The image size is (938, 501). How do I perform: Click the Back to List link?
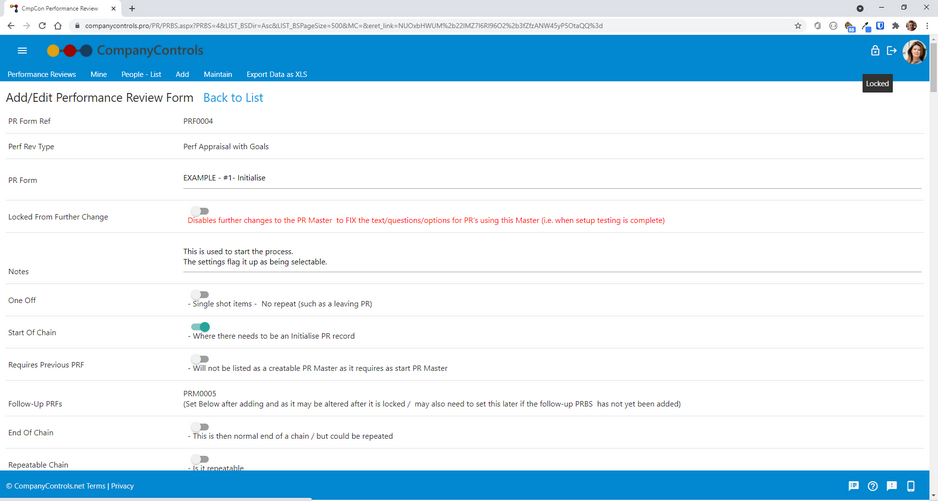point(233,98)
